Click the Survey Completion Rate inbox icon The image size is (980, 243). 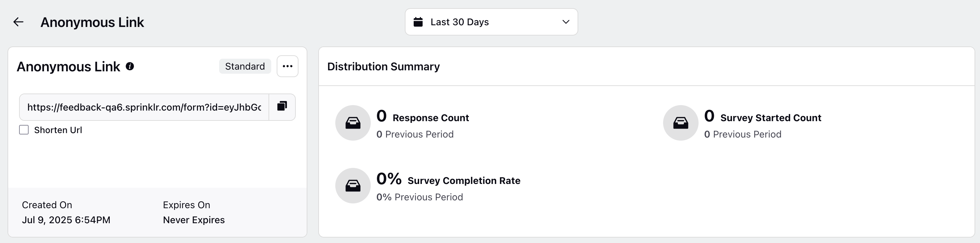pos(353,185)
